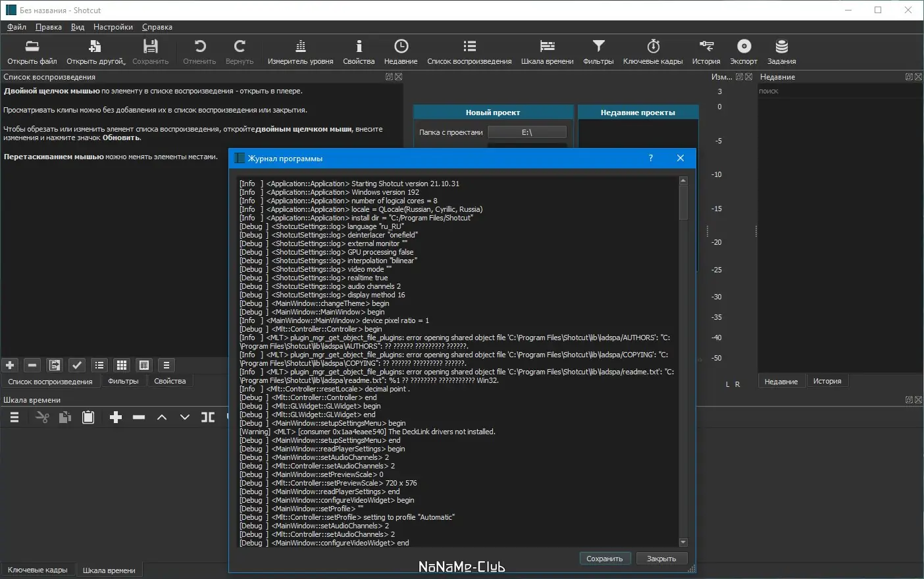Switch to the Фильтры tab below playlist
This screenshot has width=924, height=579.
[123, 381]
